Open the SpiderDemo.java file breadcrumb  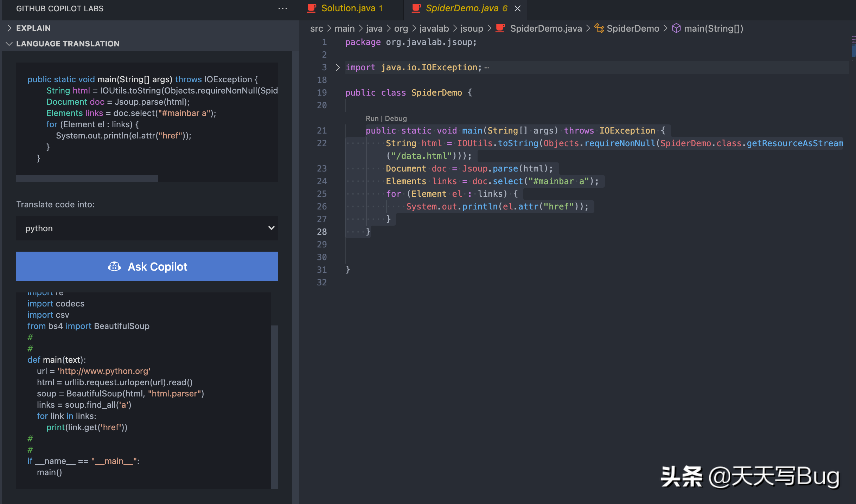546,28
